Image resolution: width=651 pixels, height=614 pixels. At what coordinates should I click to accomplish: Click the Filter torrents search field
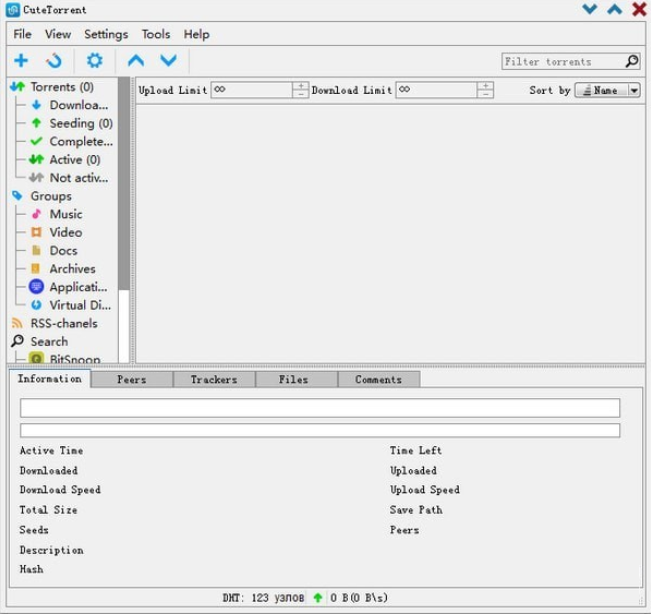coord(562,61)
